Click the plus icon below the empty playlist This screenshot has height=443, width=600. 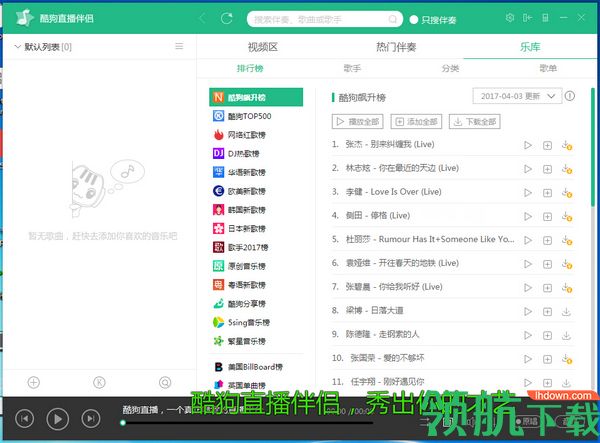(34, 382)
